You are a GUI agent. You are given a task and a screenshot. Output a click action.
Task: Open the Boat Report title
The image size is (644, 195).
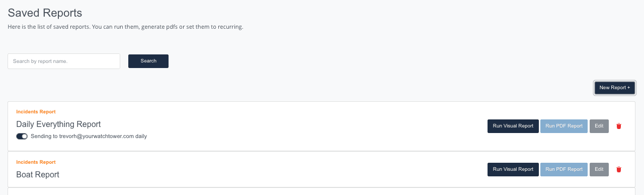pos(38,174)
